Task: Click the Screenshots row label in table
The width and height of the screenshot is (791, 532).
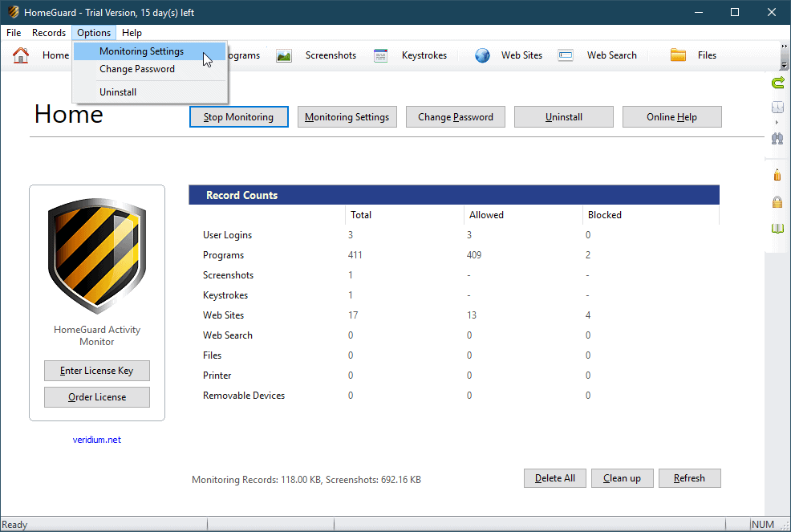Action: (x=228, y=275)
